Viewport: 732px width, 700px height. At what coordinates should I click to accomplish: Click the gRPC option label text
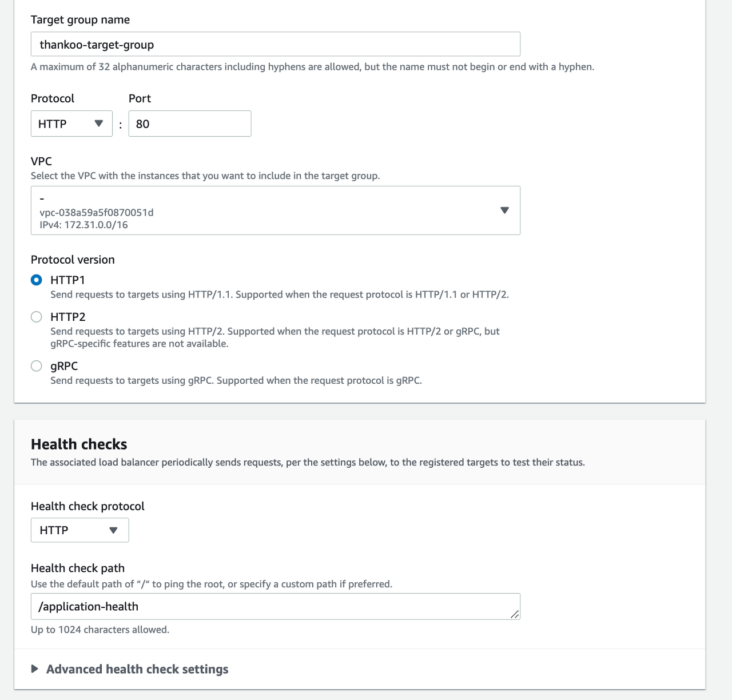(x=64, y=366)
